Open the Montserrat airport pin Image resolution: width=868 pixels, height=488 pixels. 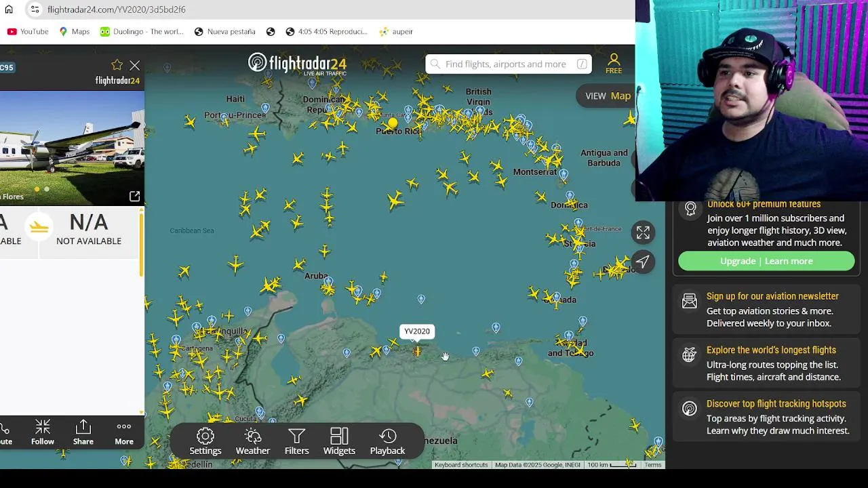click(x=564, y=175)
